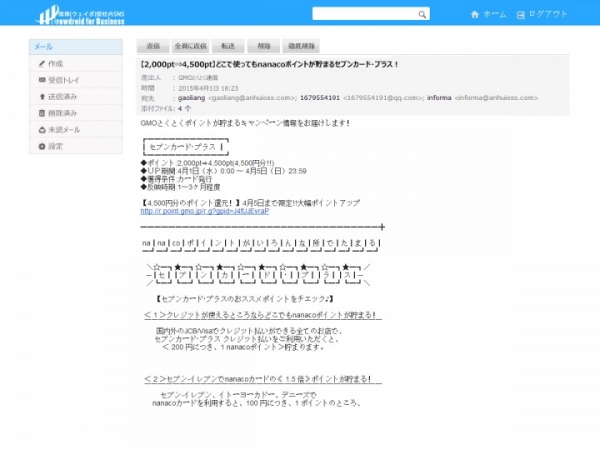This screenshot has height=450, width=600.
Task: Click the settings gear icon
Action: pos(42,146)
